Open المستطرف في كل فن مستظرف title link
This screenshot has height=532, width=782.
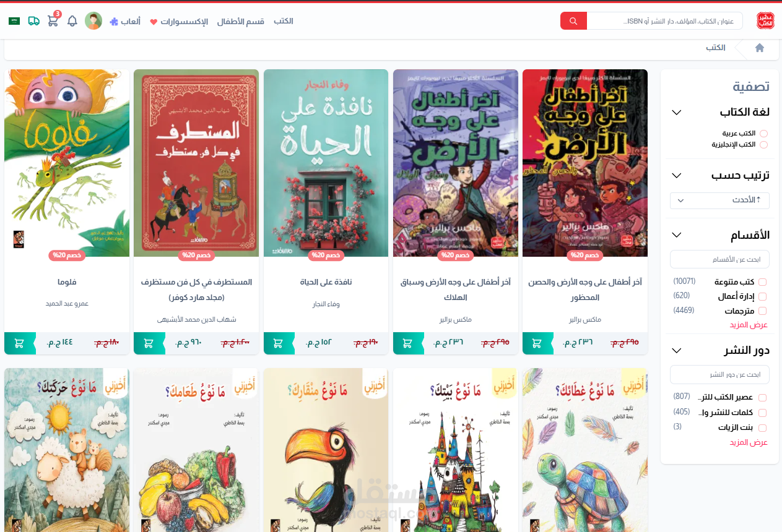pyautogui.click(x=196, y=290)
